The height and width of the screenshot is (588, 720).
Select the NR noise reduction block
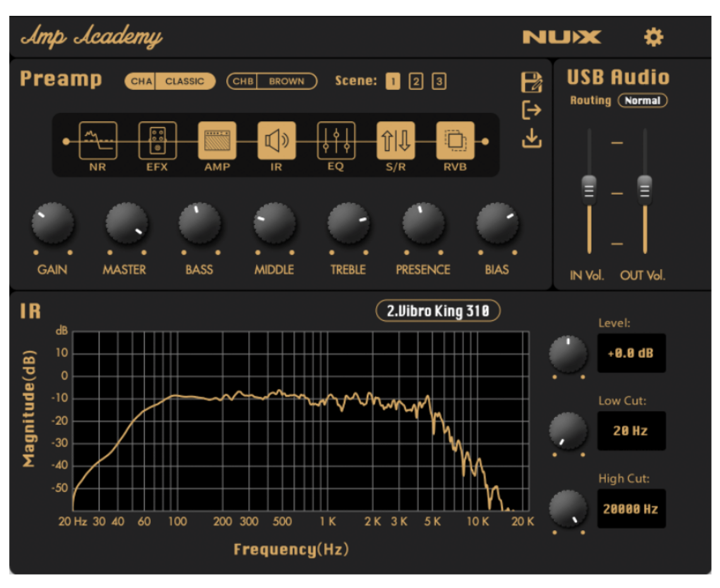(98, 141)
